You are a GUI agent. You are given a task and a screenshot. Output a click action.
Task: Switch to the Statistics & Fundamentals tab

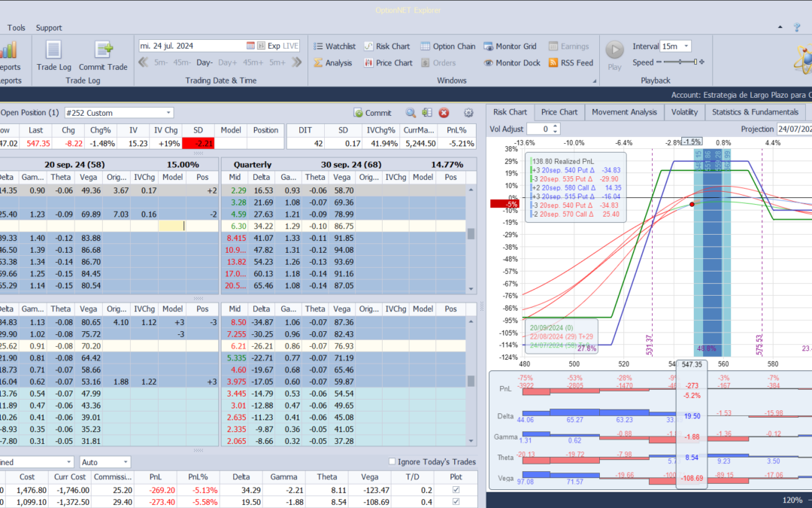coord(755,112)
